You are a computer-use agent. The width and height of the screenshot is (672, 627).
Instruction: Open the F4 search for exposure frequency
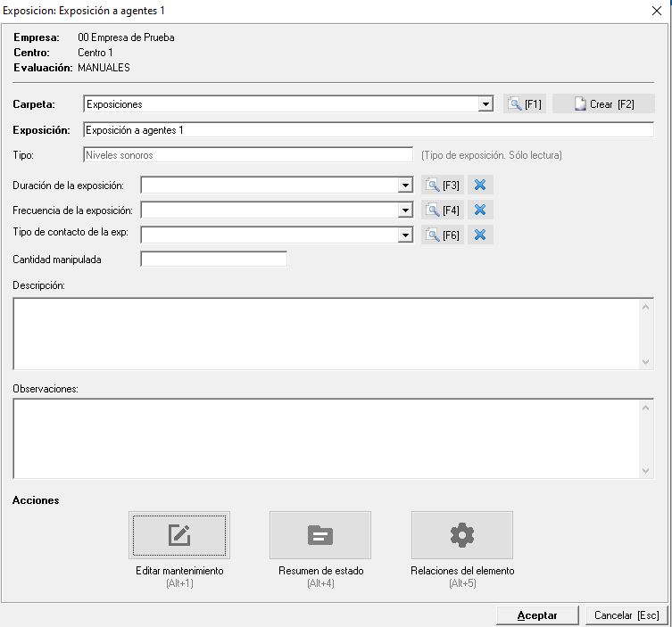(x=443, y=210)
